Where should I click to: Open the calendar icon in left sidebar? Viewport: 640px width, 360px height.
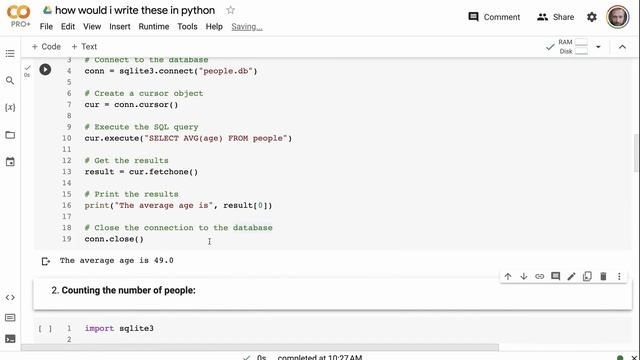tap(10, 162)
